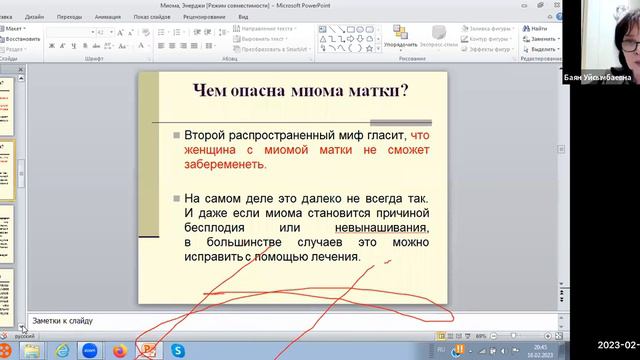Start slideshow from status bar icon

coord(468,336)
